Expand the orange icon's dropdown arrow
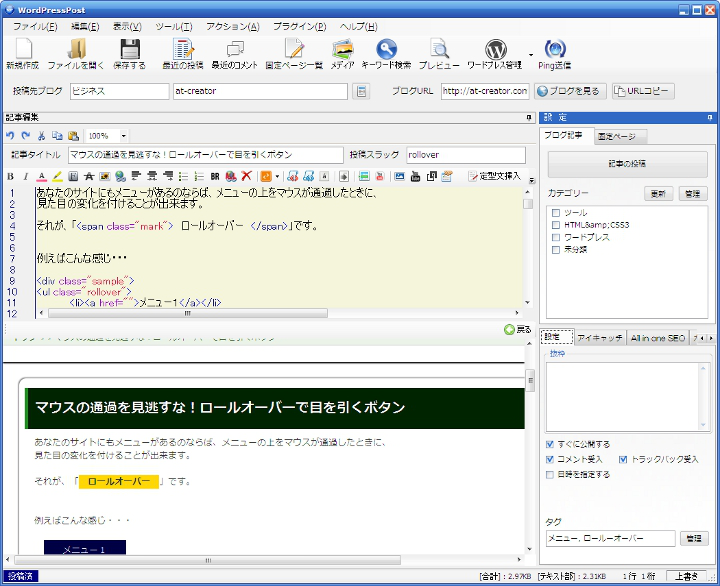The height and width of the screenshot is (586, 720). [277, 176]
